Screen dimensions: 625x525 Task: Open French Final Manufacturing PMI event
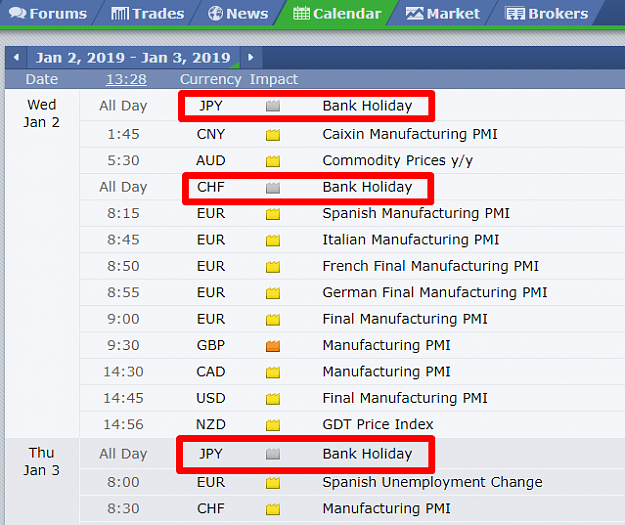(x=430, y=266)
